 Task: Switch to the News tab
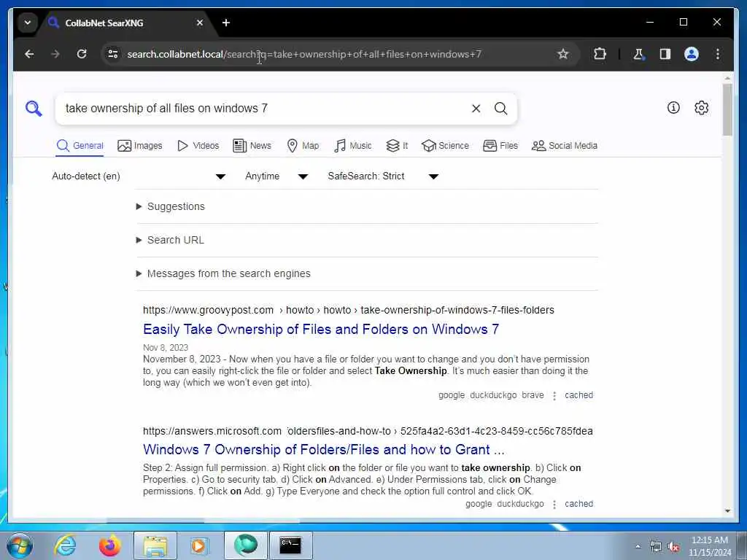click(x=252, y=146)
